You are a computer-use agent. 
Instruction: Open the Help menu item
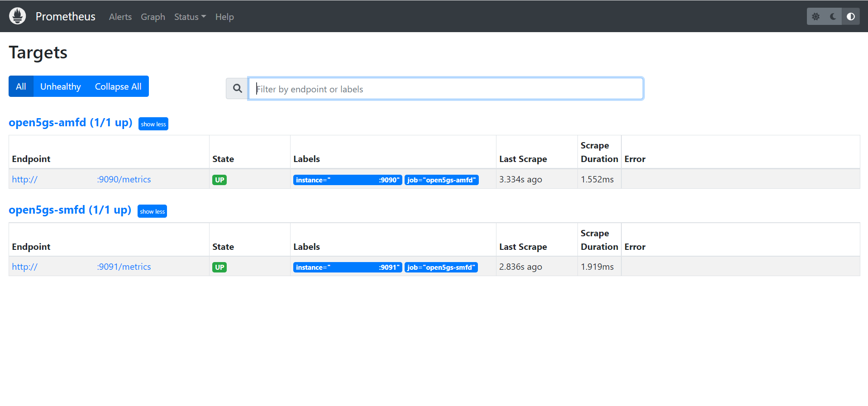(x=224, y=17)
